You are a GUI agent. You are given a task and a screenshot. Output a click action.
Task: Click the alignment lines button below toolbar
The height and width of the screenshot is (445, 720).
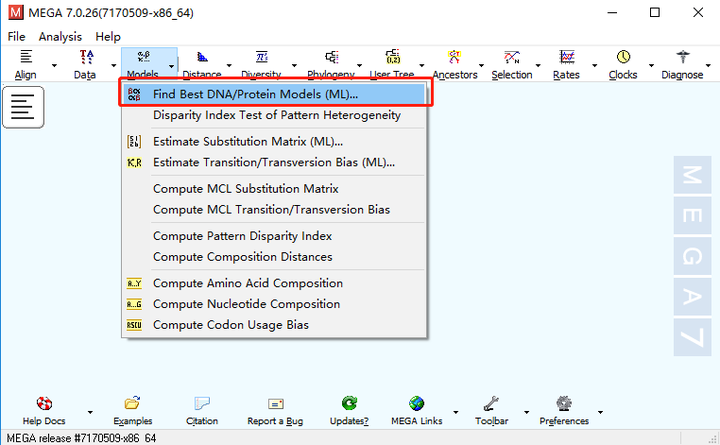pyautogui.click(x=23, y=107)
